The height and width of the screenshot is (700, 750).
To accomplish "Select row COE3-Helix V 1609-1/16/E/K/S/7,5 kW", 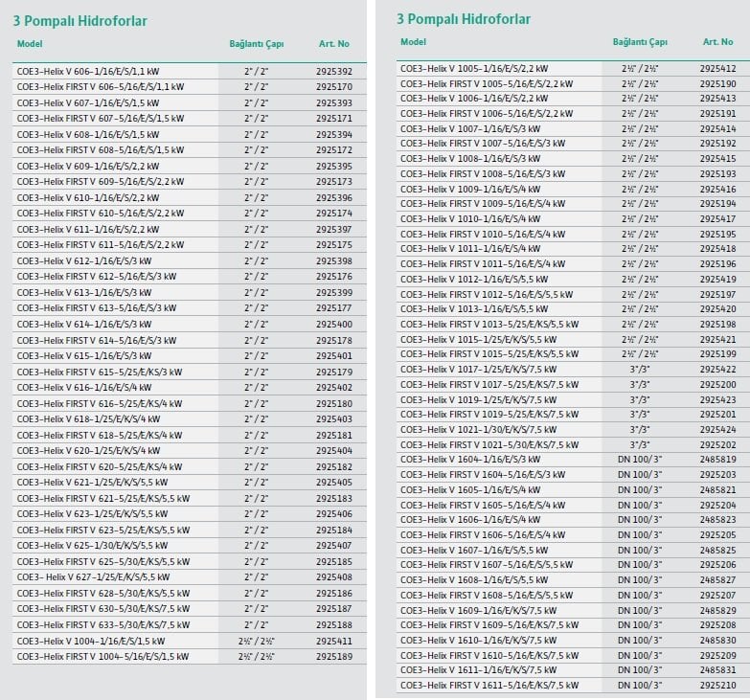I will tap(573, 610).
